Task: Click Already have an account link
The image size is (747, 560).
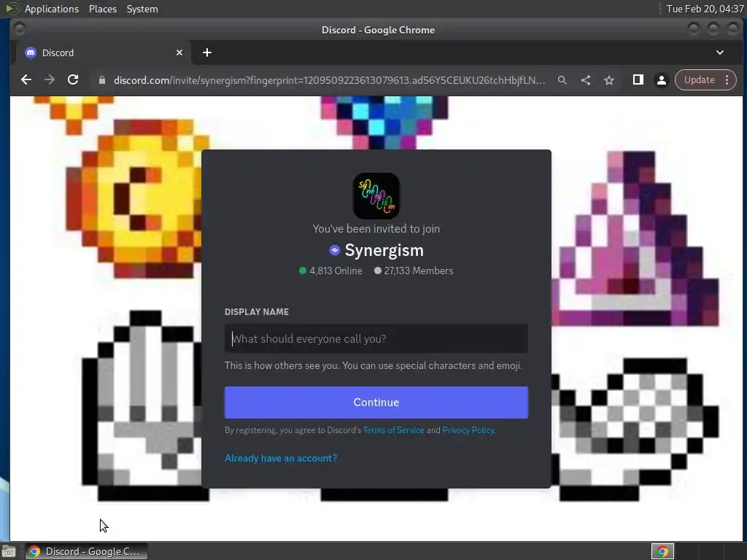Action: pyautogui.click(x=281, y=458)
